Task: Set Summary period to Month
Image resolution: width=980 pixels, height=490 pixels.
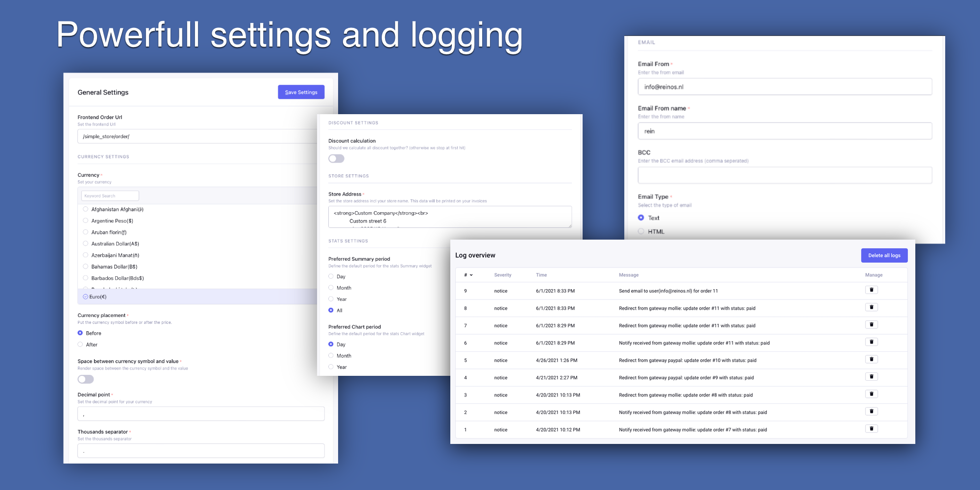Action: [331, 288]
